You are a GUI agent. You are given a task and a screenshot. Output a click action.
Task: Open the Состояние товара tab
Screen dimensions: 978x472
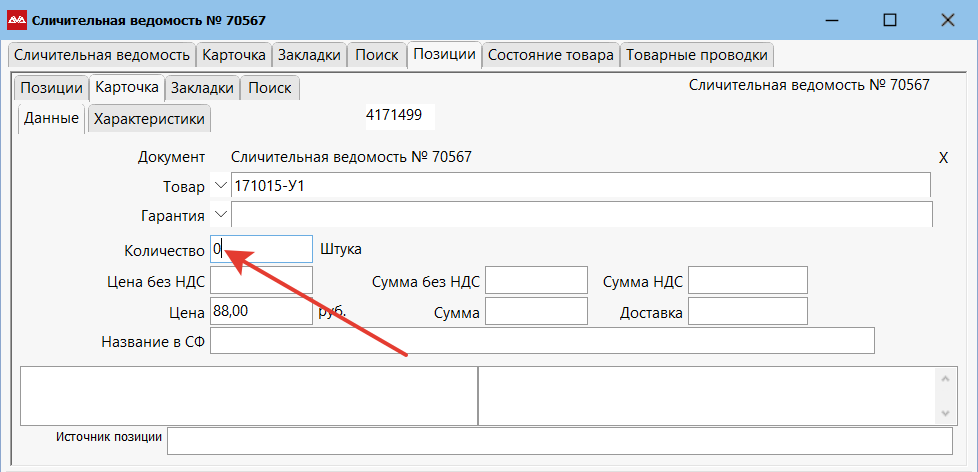pyautogui.click(x=550, y=55)
